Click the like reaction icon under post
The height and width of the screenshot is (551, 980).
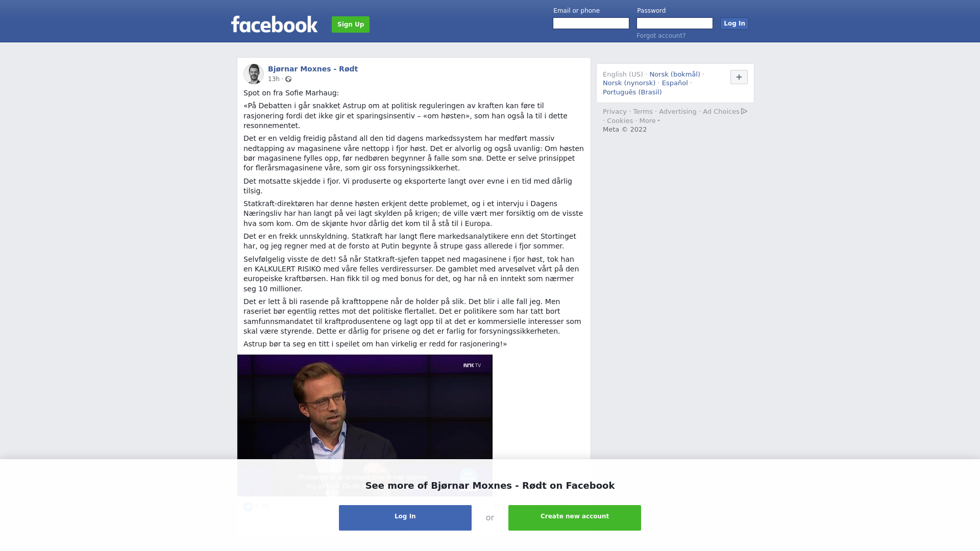[x=248, y=507]
